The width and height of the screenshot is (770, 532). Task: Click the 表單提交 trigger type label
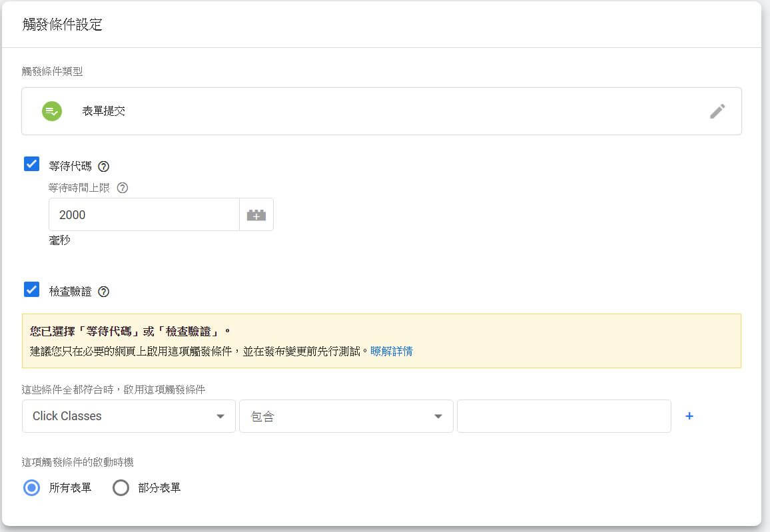(103, 111)
